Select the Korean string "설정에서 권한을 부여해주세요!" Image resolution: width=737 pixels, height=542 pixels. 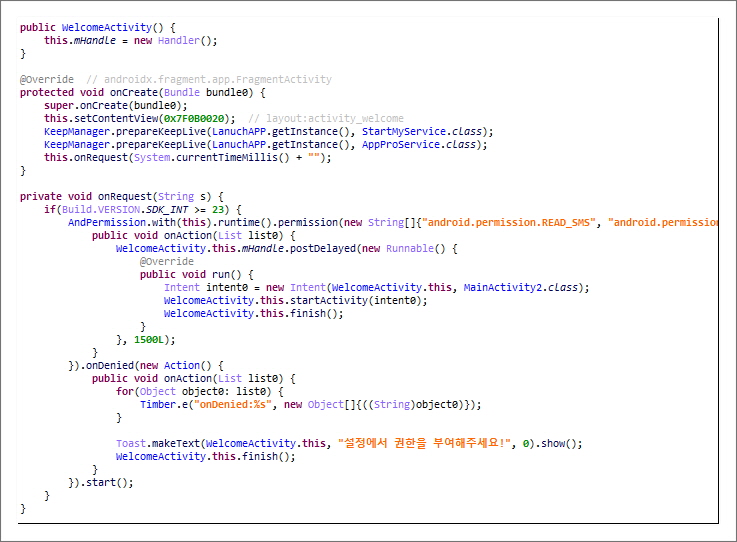click(x=424, y=443)
